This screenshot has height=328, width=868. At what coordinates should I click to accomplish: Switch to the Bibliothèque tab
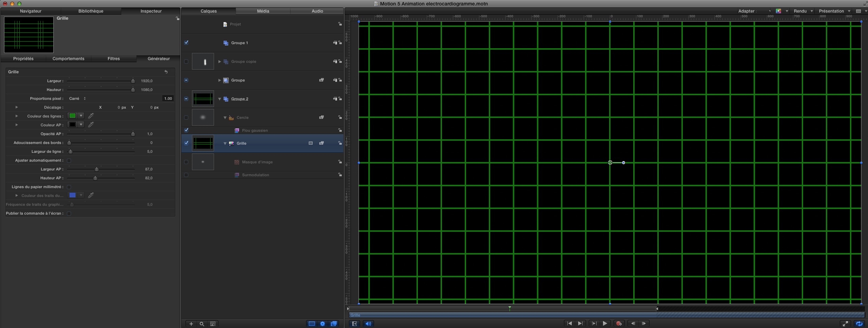pos(91,11)
